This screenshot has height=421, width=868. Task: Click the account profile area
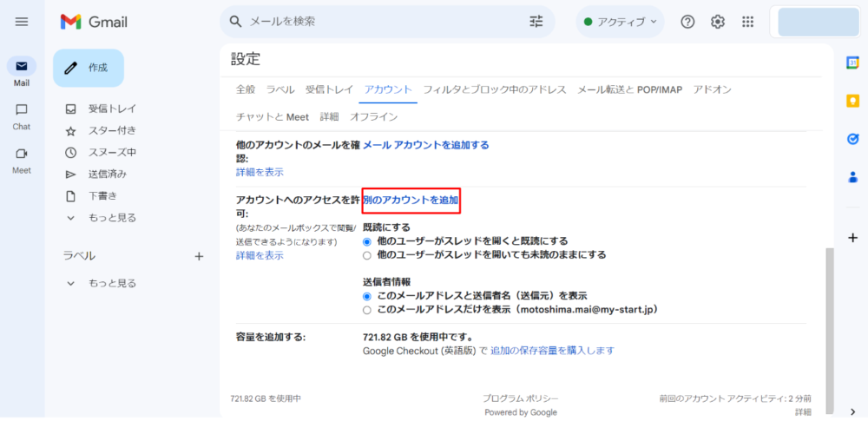coord(819,23)
